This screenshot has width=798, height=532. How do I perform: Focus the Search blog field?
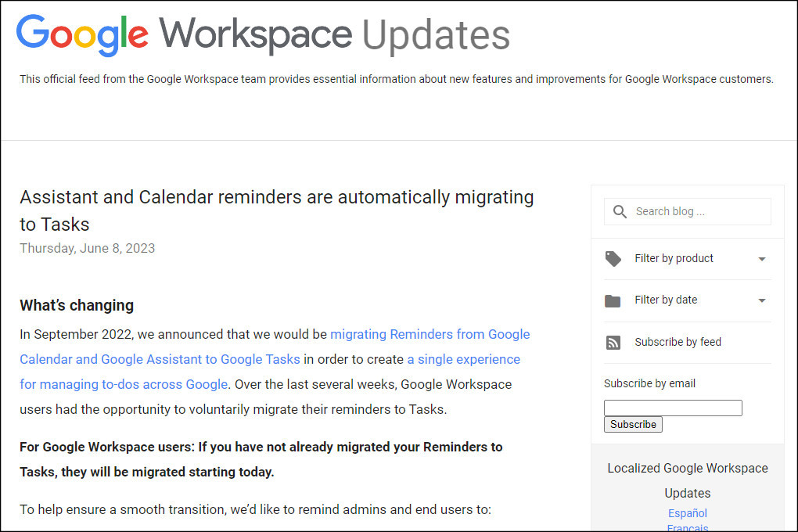tap(688, 211)
